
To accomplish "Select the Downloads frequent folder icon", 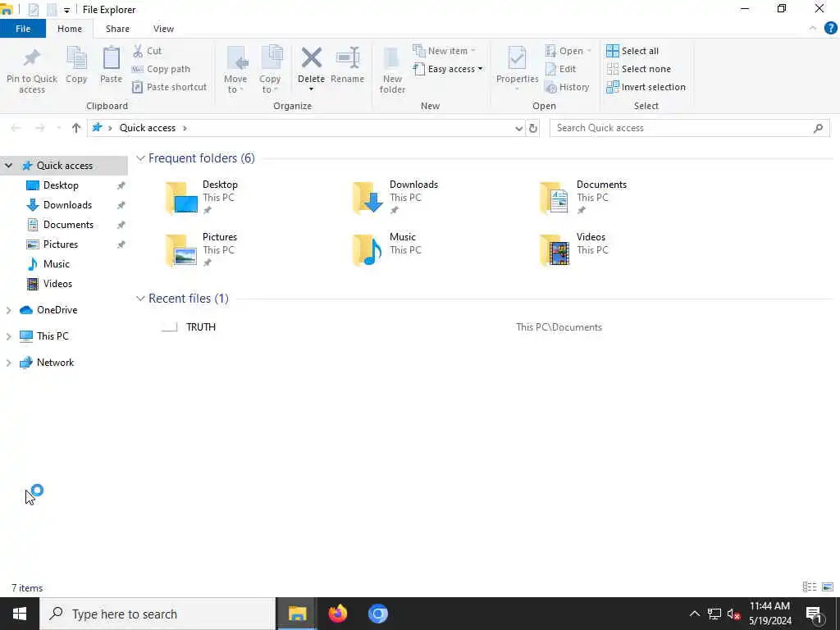I will coord(368,198).
